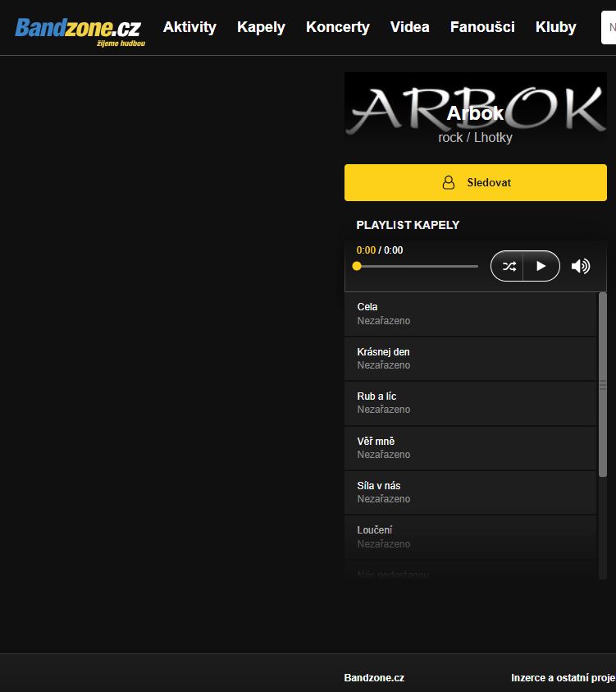Open the Bandzone.cz logo homepage
Screen dimensions: 616x692
[x=80, y=32]
